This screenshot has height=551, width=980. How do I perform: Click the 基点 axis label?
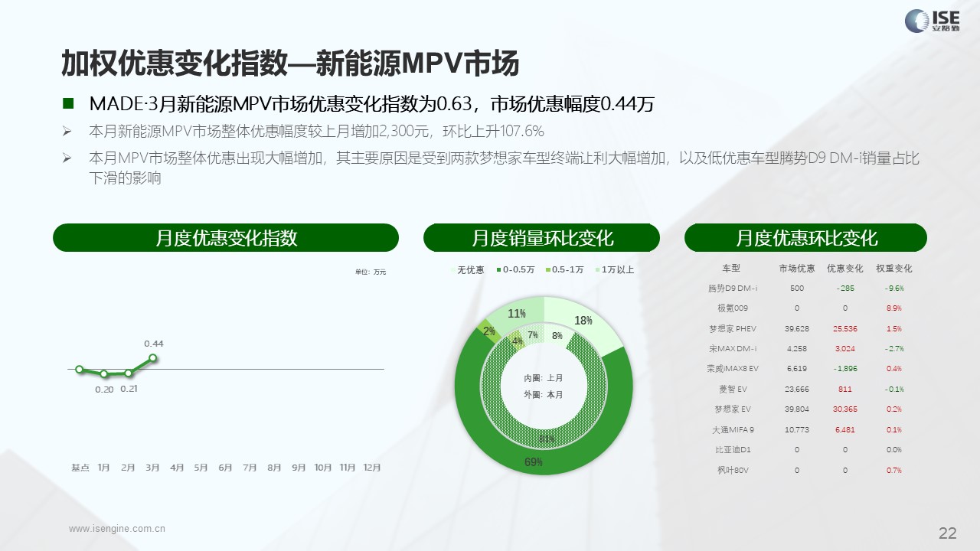(x=80, y=467)
